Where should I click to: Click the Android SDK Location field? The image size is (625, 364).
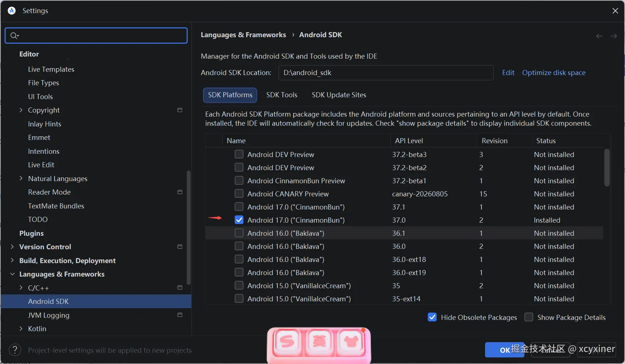[x=386, y=73]
